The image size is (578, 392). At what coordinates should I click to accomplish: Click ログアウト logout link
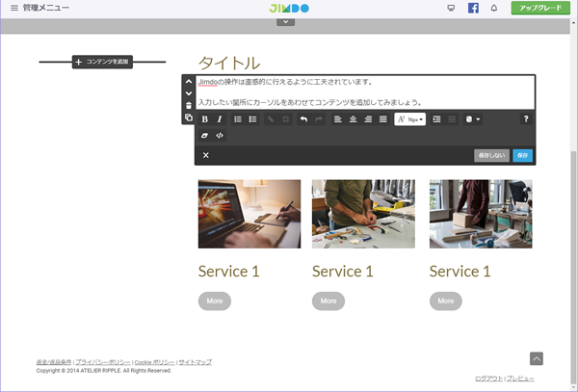488,379
